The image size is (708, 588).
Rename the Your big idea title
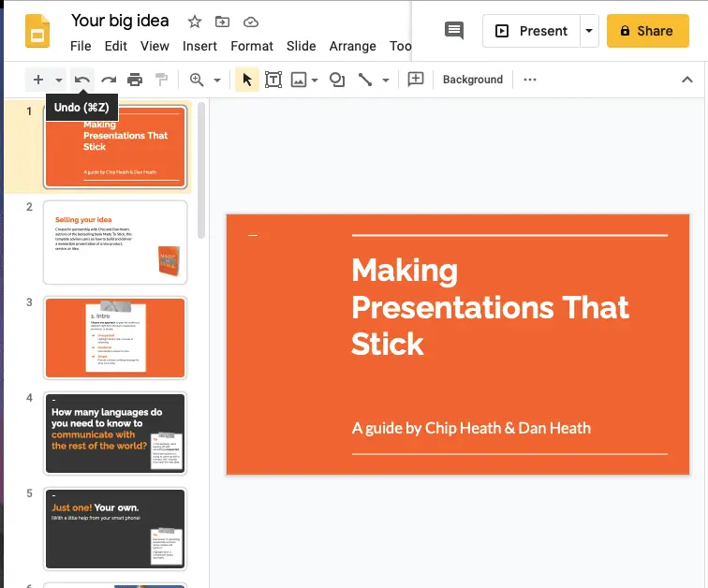[x=120, y=21]
